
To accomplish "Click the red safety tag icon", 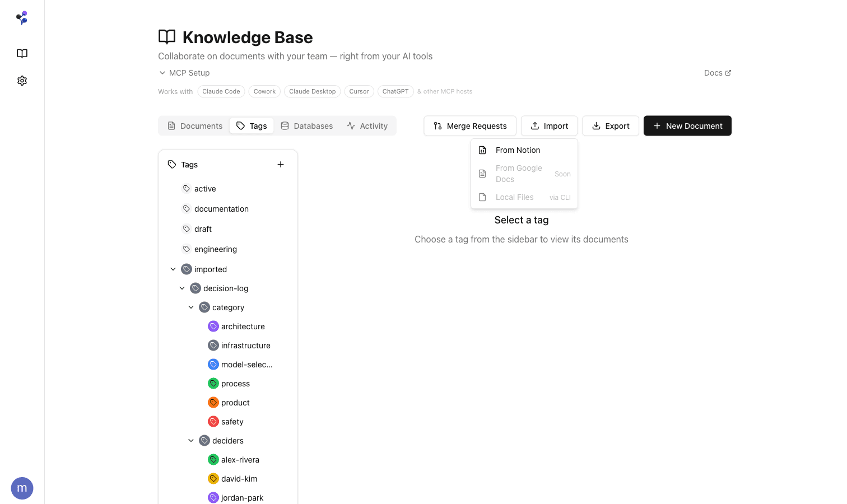I will pos(213,421).
